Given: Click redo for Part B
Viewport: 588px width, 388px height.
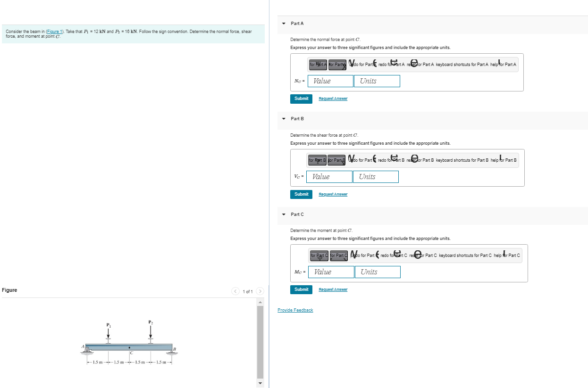Looking at the screenshot, I should coord(392,160).
